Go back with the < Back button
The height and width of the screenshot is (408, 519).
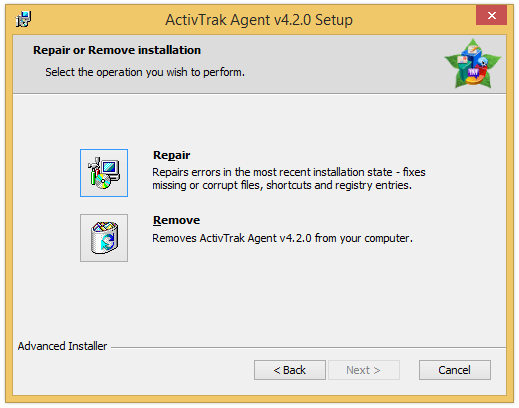[x=290, y=370]
